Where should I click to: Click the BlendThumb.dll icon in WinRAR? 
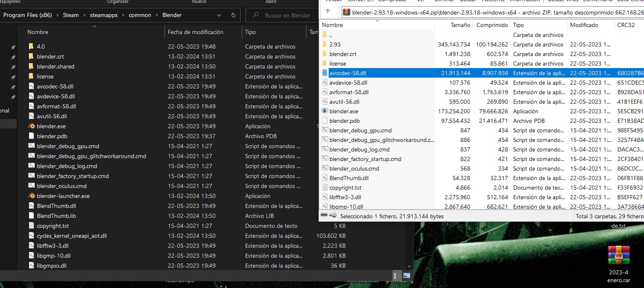click(x=325, y=178)
